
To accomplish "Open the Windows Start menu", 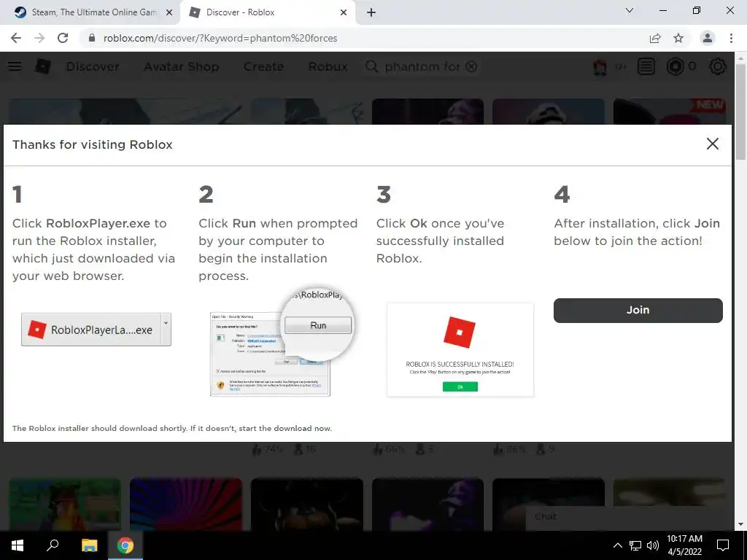I will click(x=18, y=545).
